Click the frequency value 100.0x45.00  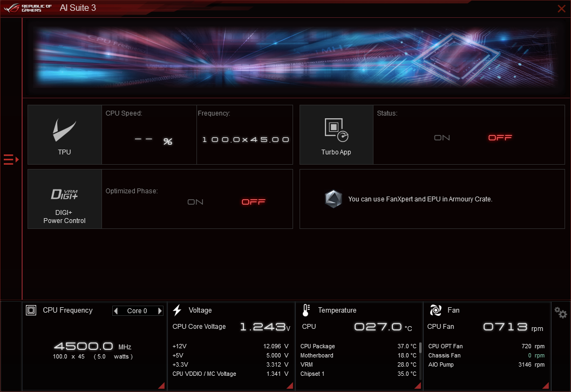246,139
